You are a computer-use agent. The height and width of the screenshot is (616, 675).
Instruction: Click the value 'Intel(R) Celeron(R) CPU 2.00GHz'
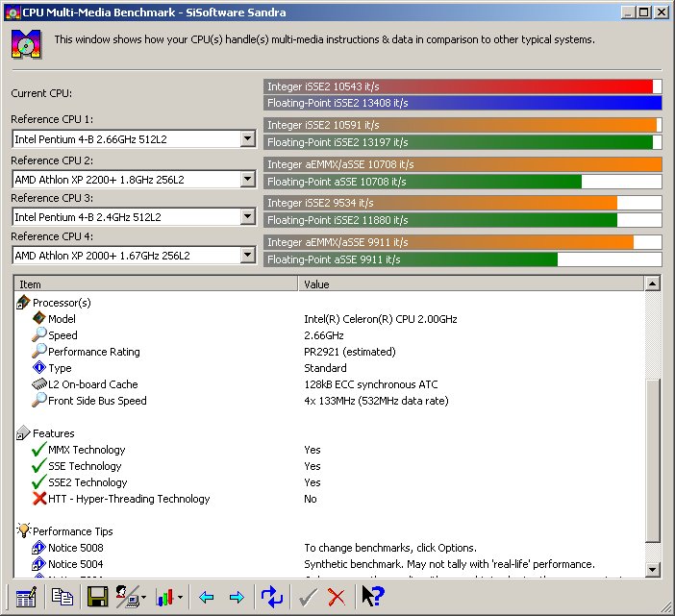coord(381,319)
